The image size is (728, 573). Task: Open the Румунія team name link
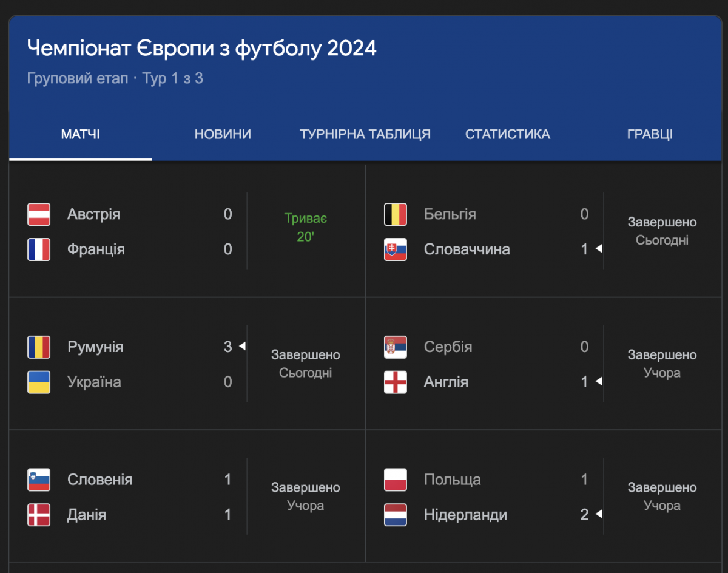[x=95, y=347]
